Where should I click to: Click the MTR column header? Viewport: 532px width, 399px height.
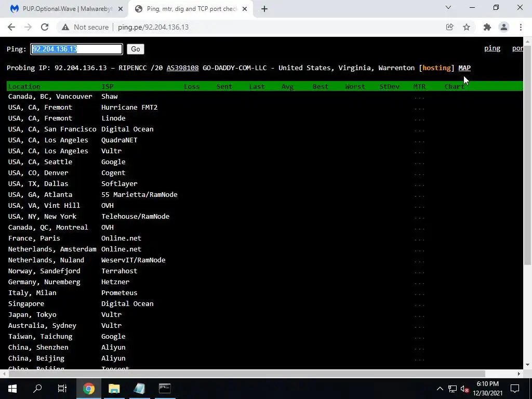pyautogui.click(x=419, y=86)
